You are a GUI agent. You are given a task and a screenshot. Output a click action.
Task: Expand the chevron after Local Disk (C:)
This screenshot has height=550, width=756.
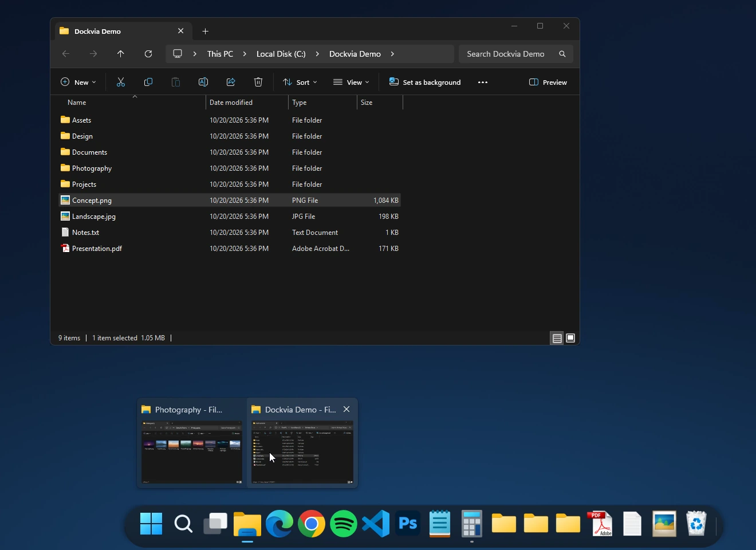point(317,54)
